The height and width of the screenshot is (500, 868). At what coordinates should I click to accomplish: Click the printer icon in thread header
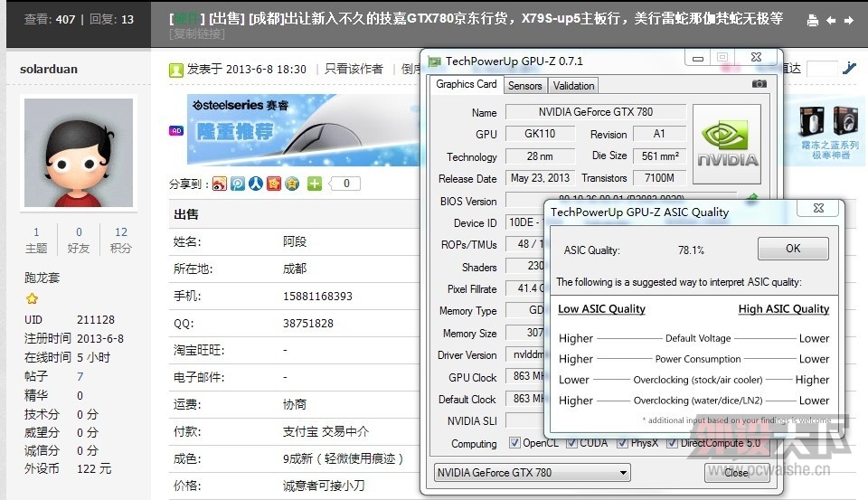812,21
